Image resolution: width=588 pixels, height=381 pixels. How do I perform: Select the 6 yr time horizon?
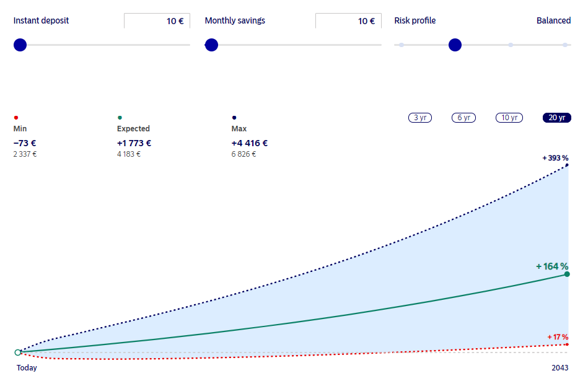(x=463, y=118)
